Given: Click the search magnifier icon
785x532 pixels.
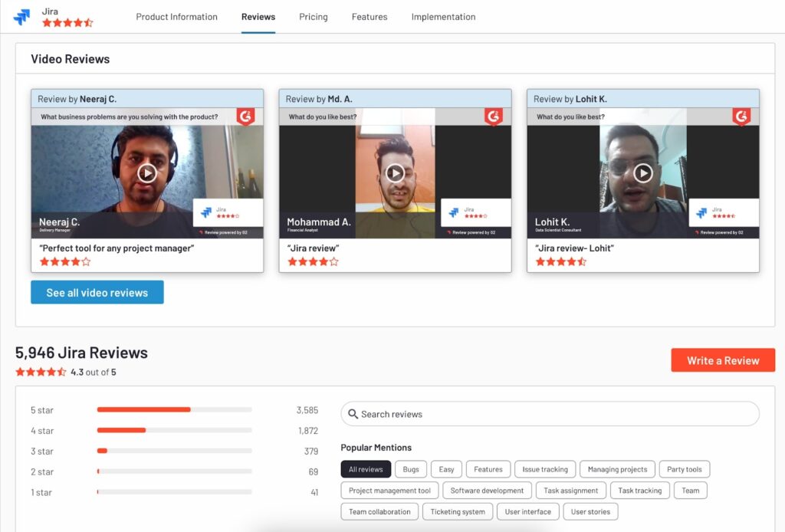Looking at the screenshot, I should tap(353, 414).
